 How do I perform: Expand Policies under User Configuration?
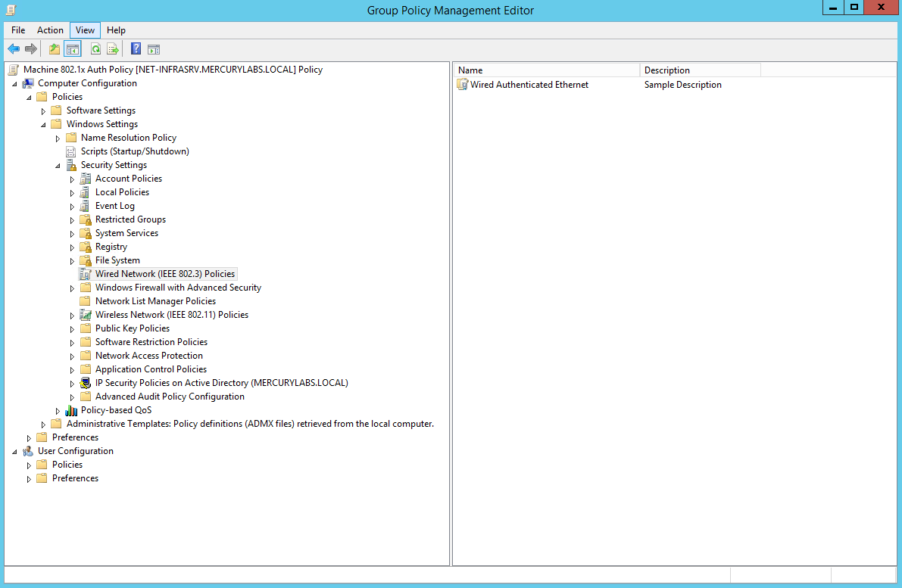[x=29, y=465]
